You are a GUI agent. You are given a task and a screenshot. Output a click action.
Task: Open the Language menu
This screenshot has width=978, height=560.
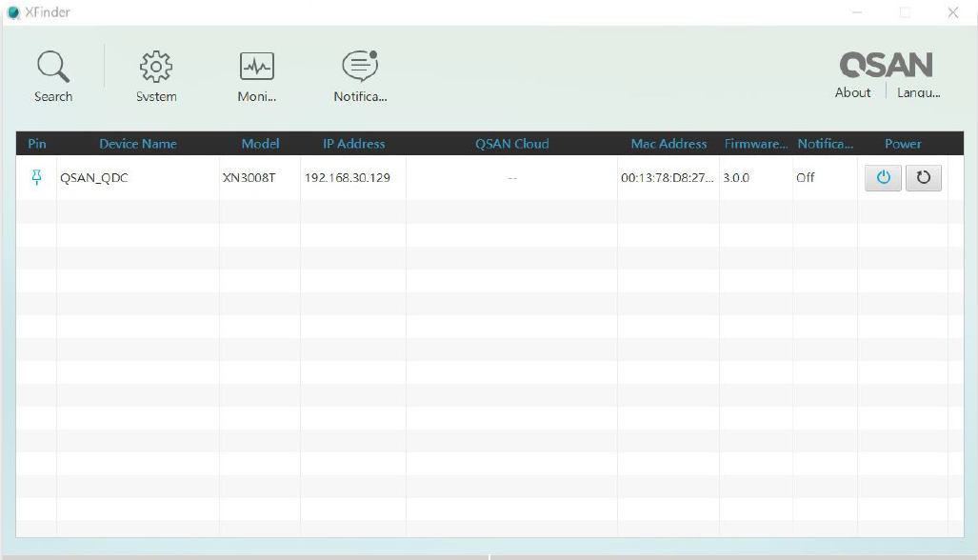[x=918, y=92]
